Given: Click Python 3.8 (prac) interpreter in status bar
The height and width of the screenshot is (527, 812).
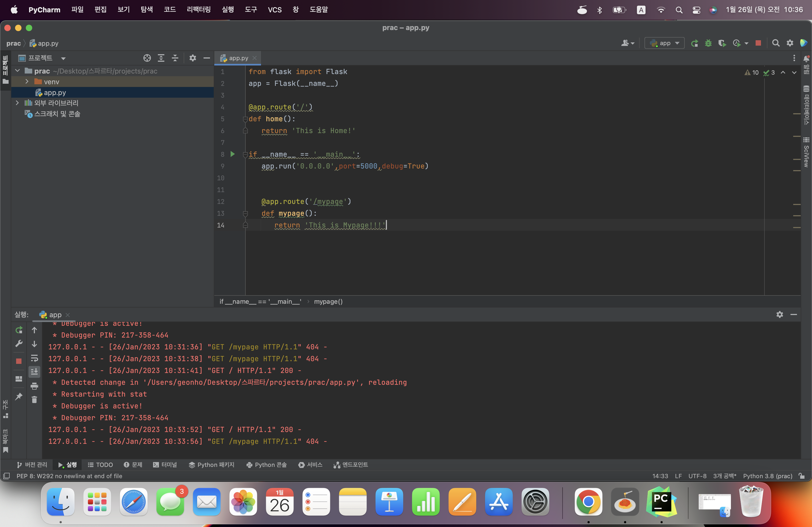Looking at the screenshot, I should click(x=768, y=476).
